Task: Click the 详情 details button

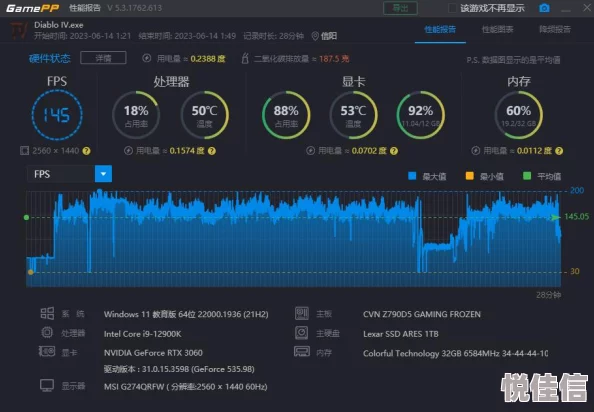Action: 103,58
